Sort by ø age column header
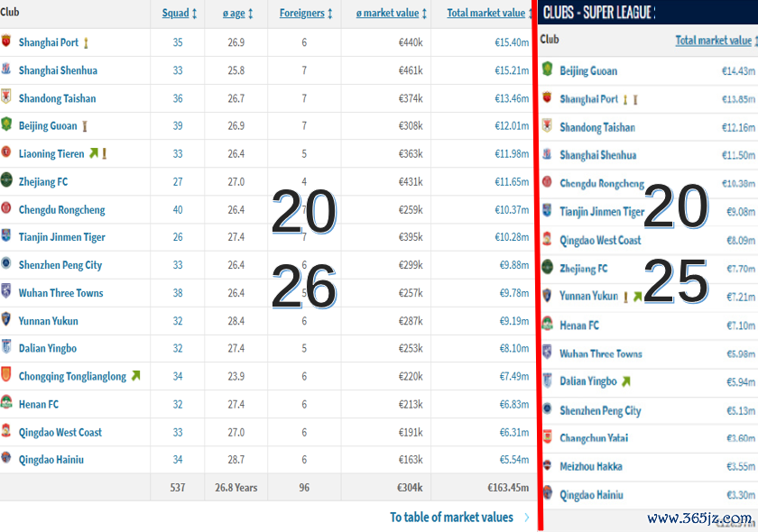This screenshot has width=758, height=532. (x=237, y=14)
